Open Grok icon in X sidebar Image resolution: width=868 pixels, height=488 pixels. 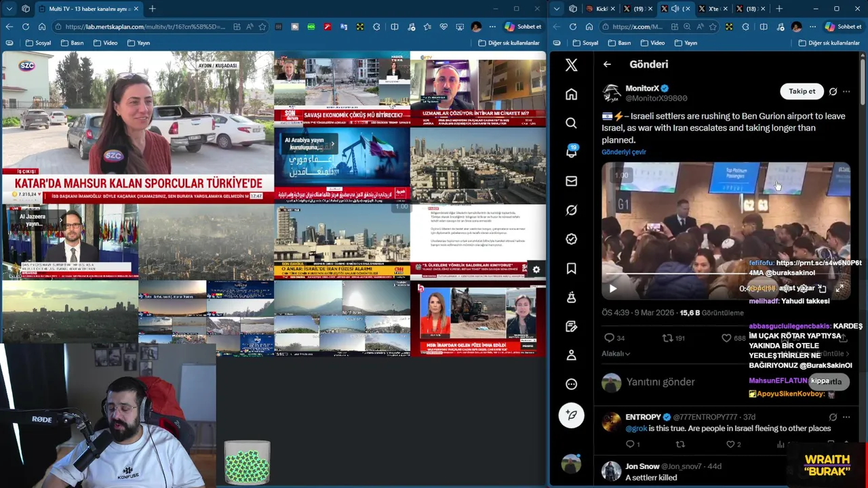(571, 210)
